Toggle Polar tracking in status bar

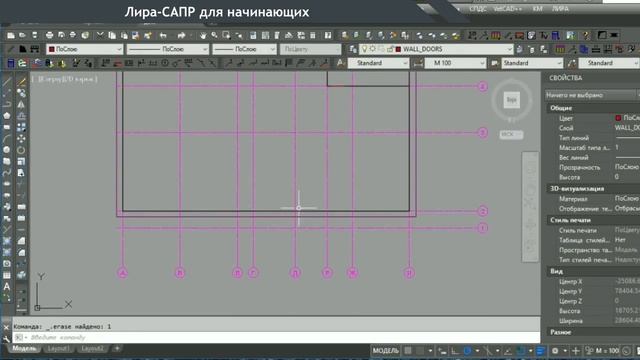[x=467, y=351]
